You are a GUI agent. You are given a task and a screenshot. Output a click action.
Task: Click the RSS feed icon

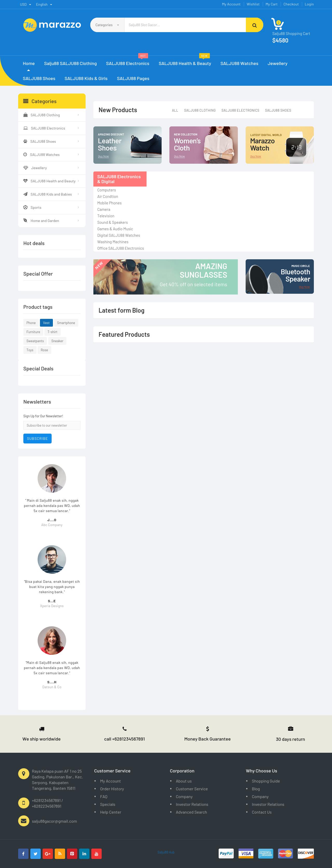point(60,853)
